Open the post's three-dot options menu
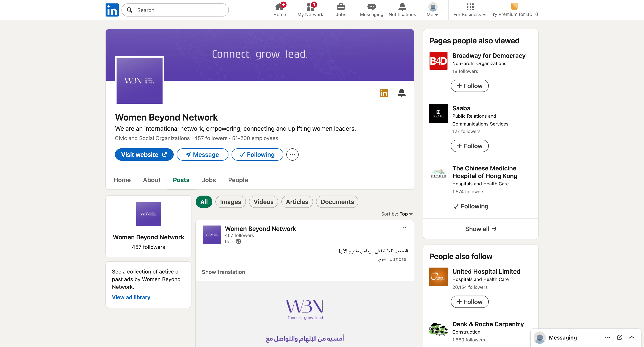The image size is (644, 347). [403, 228]
